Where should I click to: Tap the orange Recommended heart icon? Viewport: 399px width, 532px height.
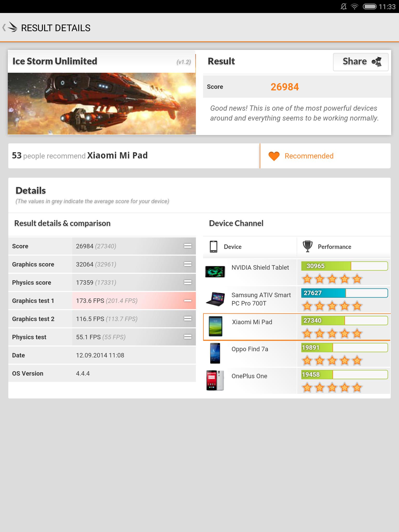[274, 156]
